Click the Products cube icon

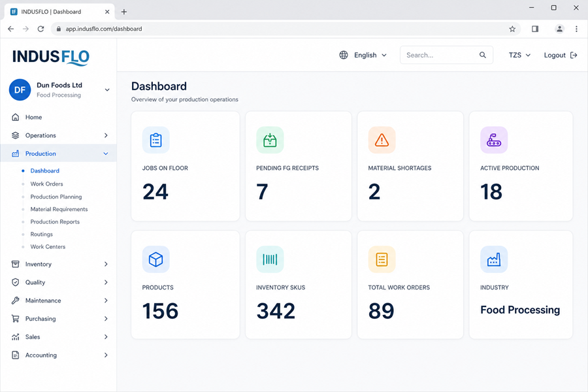coord(155,259)
